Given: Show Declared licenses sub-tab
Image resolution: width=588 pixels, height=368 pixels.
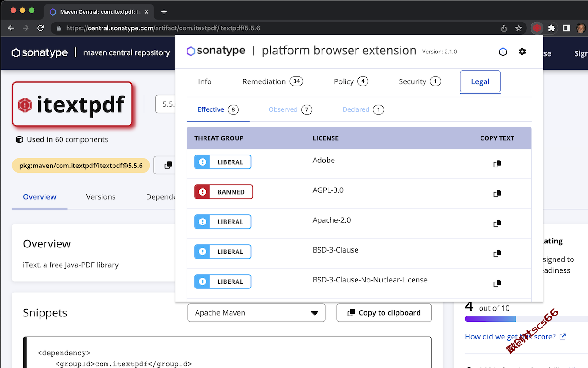Looking at the screenshot, I should (363, 109).
